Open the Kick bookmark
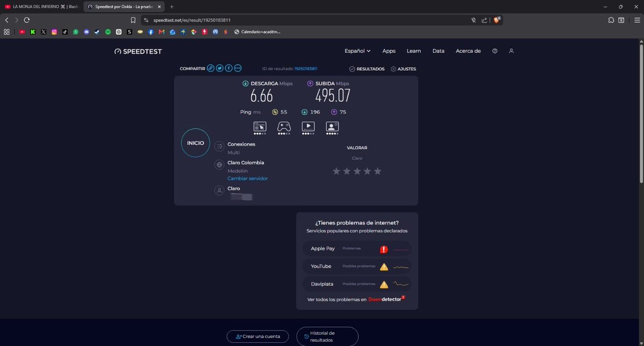 click(33, 32)
